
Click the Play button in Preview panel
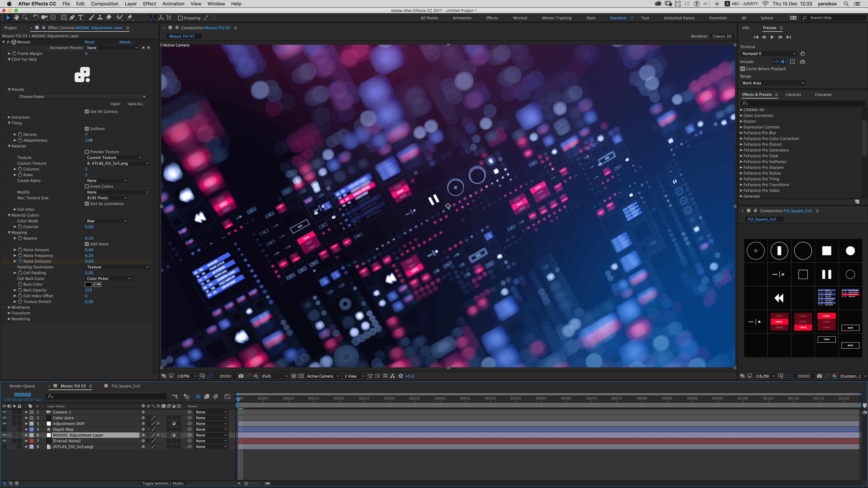pyautogui.click(x=772, y=37)
